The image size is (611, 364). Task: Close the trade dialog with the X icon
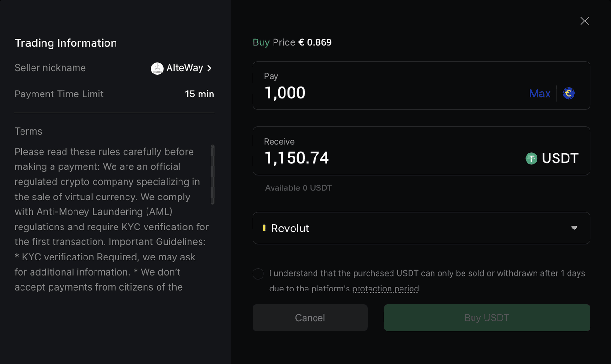click(x=584, y=21)
